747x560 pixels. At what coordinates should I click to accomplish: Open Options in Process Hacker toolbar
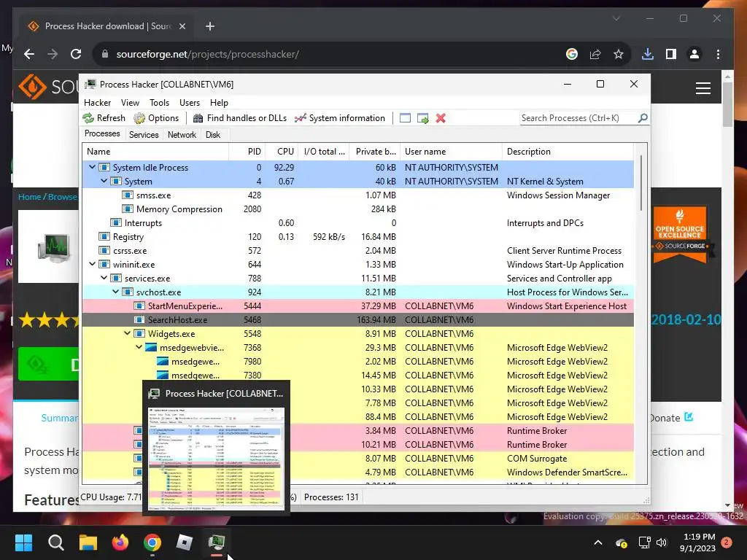pyautogui.click(x=156, y=118)
